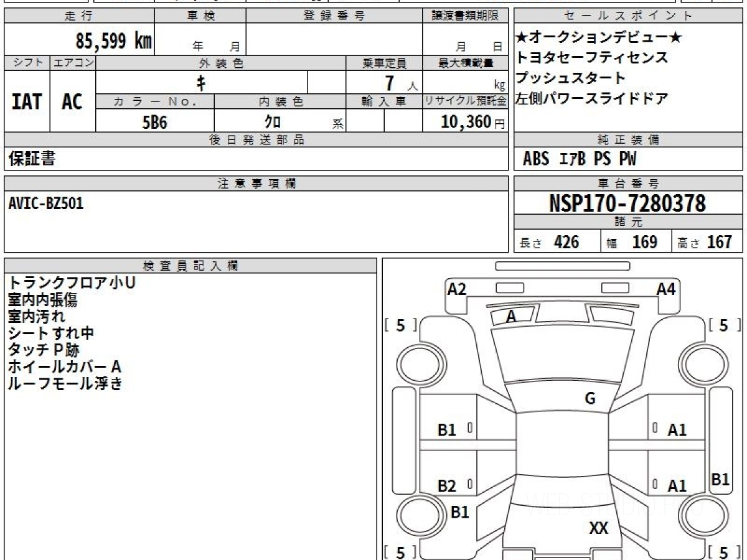Click the B2 mark on door panel

click(446, 487)
